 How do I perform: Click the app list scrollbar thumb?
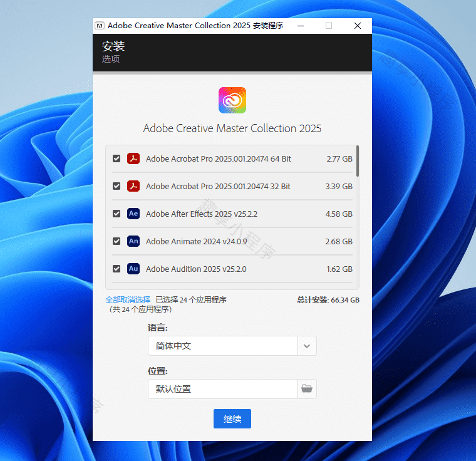click(x=358, y=161)
